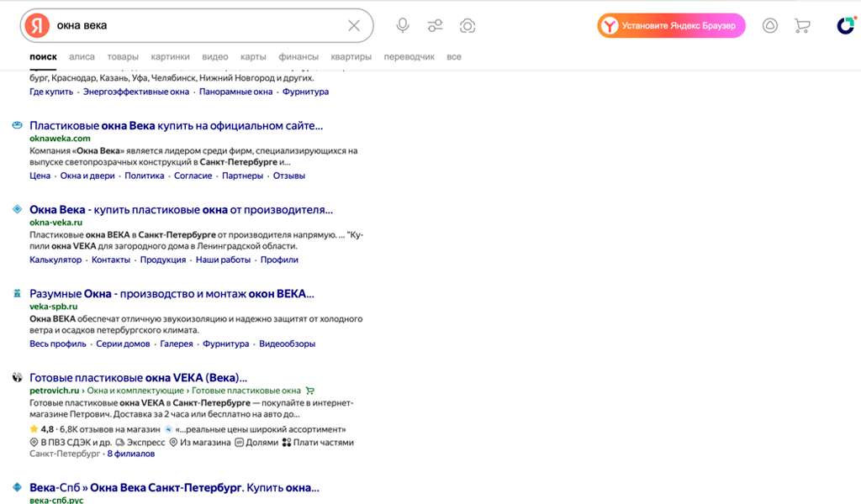The image size is (861, 504).
Task: Switch to the товары tab
Action: click(x=123, y=56)
